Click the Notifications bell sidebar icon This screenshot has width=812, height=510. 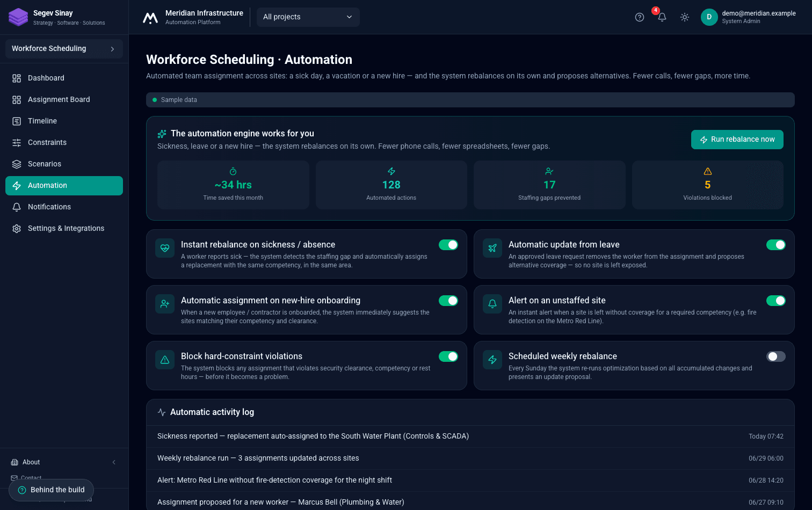tap(17, 207)
